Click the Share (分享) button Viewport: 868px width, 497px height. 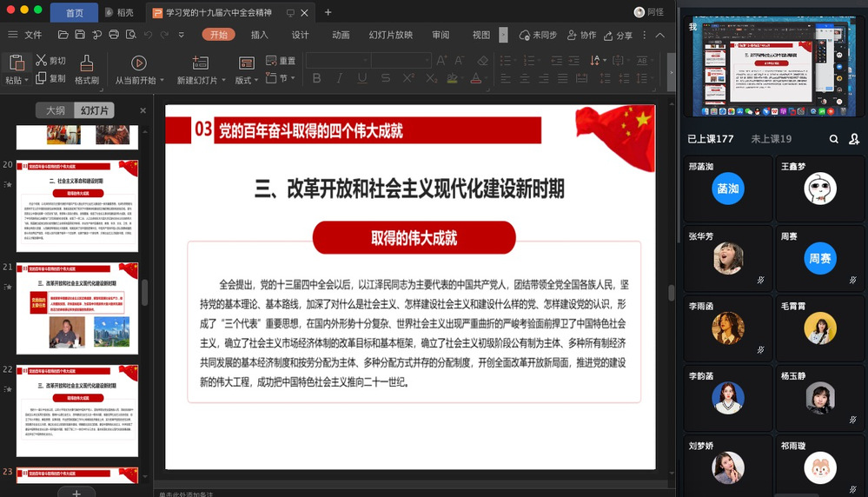click(x=619, y=36)
